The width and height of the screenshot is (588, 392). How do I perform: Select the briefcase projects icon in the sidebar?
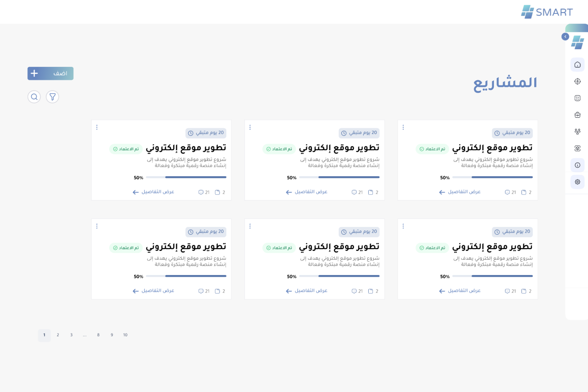(x=577, y=115)
